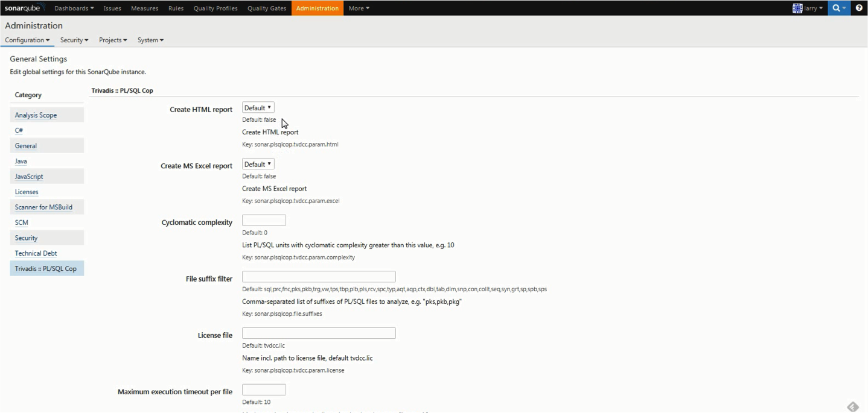868x413 pixels.
Task: Open the Rules page
Action: (176, 8)
